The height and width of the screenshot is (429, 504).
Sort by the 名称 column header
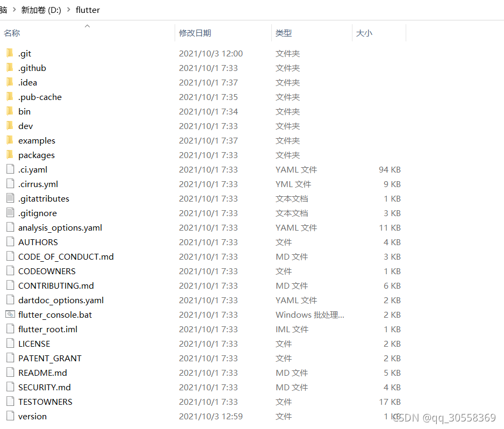point(12,33)
